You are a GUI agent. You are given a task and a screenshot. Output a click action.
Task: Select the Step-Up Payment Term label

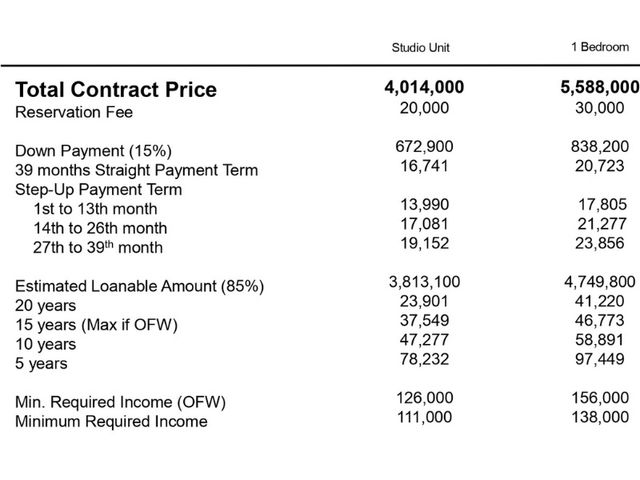(98, 190)
